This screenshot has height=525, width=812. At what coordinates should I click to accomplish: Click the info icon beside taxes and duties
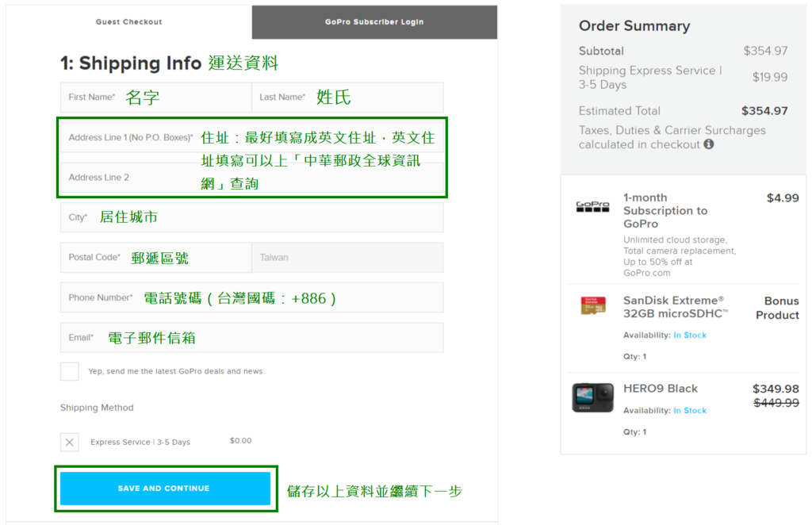coord(708,144)
